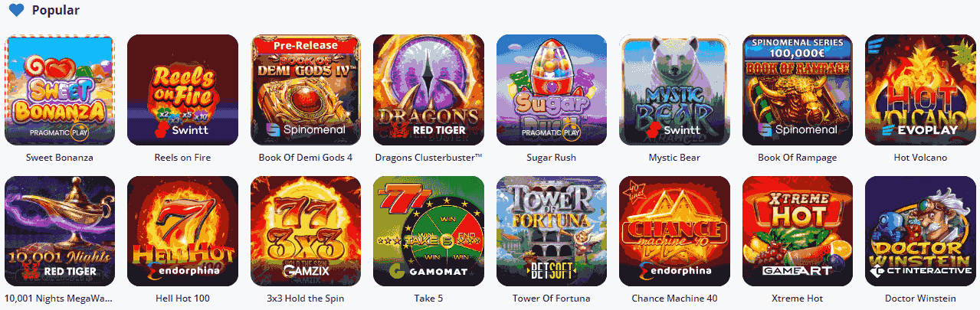Select the Take 5 wheel game tile
The height and width of the screenshot is (310, 980).
(428, 231)
